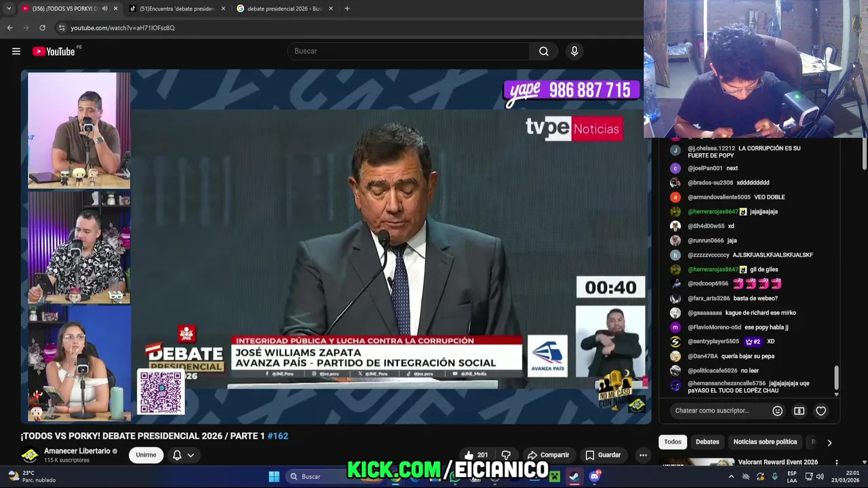Close the TikTok 'Encuentra debate' tab
This screenshot has height=488, width=868.
(x=223, y=9)
